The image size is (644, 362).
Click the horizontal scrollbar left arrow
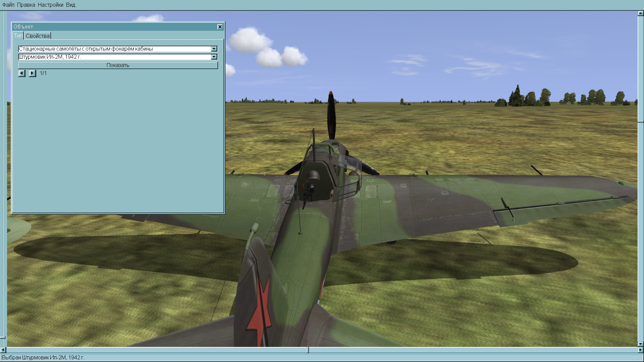[3, 350]
